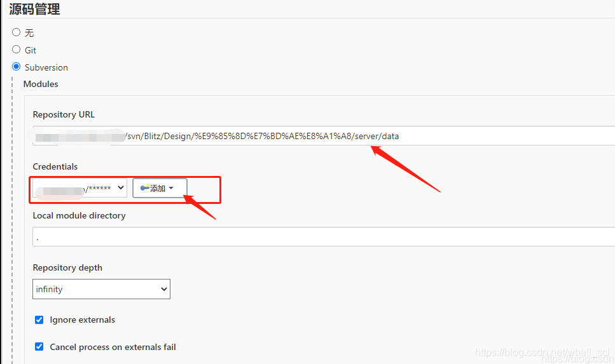Click the key icon on 添加 button

[x=145, y=188]
